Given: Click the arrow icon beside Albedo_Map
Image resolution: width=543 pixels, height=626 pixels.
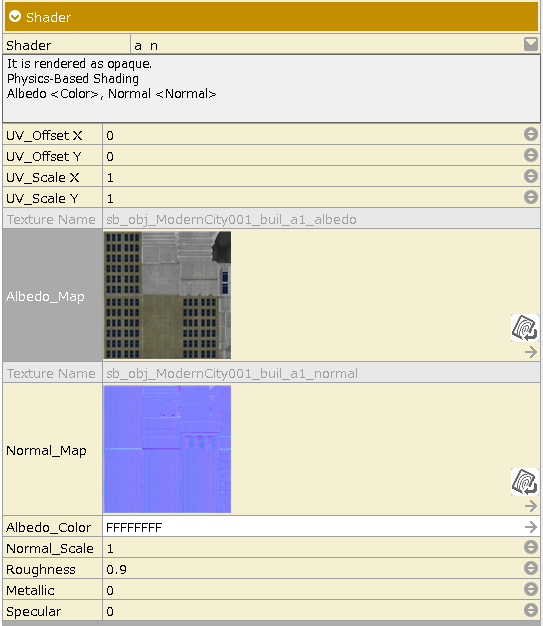Looking at the screenshot, I should coord(531,352).
